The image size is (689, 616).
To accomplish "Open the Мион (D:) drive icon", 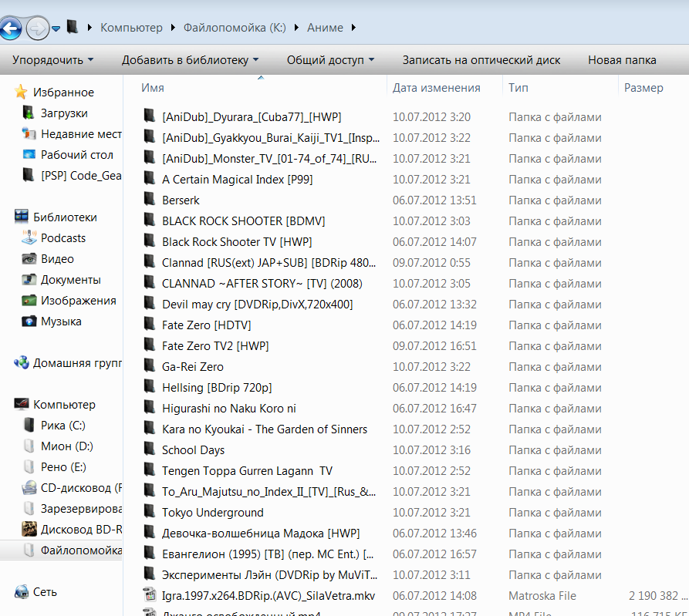I will pos(29,446).
